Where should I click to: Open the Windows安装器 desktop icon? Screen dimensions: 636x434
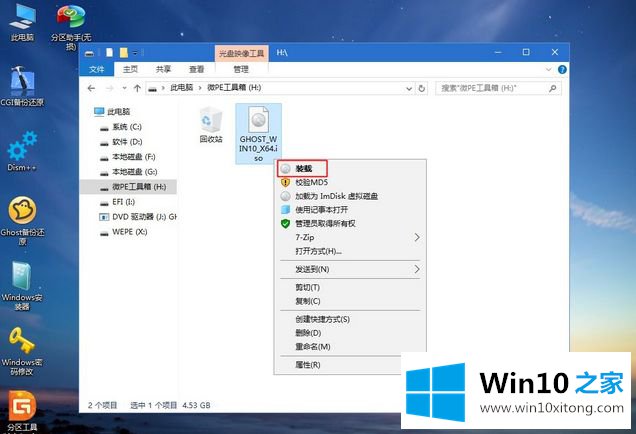click(22, 278)
